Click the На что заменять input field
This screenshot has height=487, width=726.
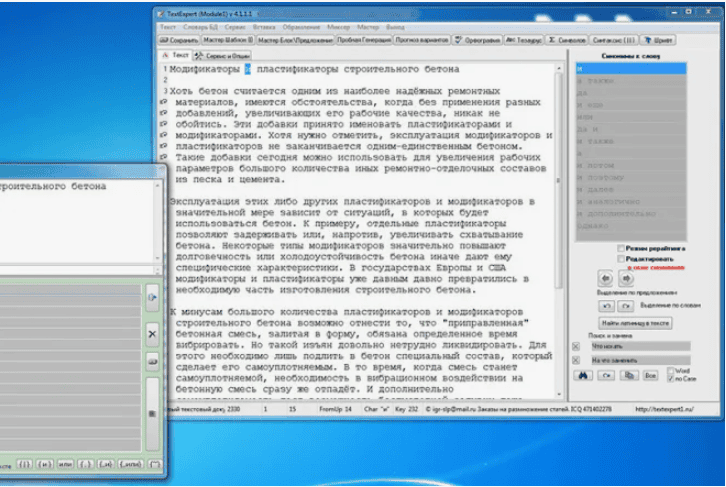coord(639,360)
